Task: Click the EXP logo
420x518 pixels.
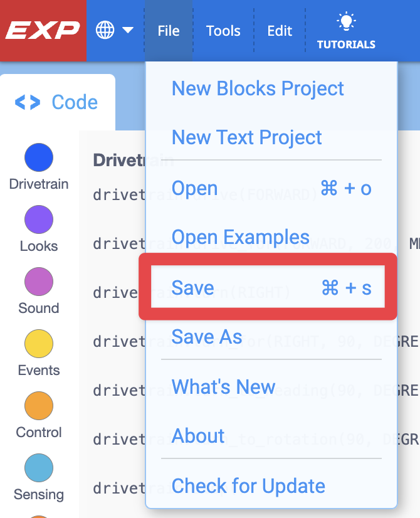Action: (x=41, y=29)
